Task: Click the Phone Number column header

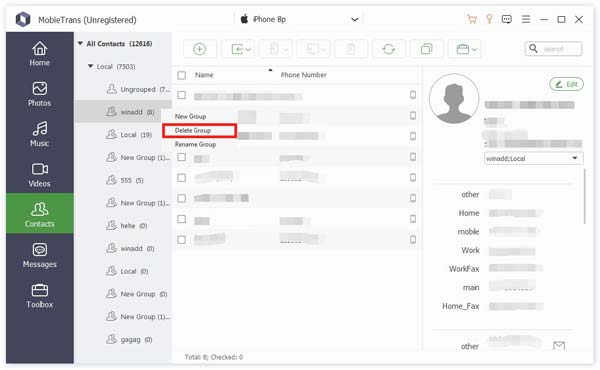Action: click(303, 75)
